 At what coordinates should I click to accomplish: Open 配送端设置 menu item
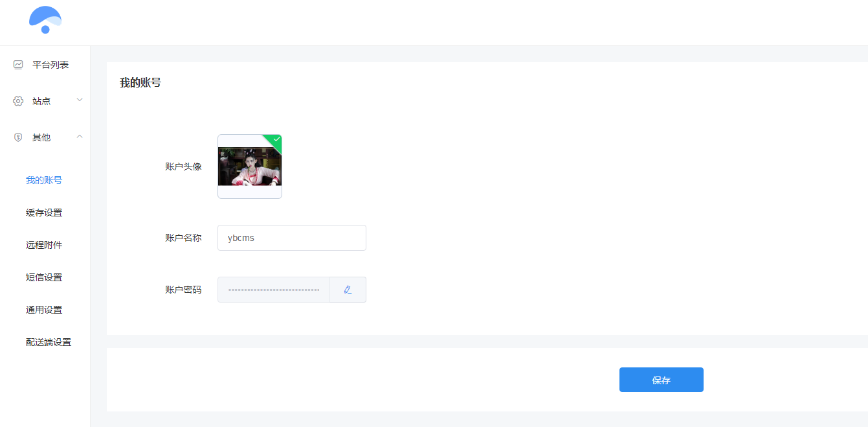[x=49, y=342]
